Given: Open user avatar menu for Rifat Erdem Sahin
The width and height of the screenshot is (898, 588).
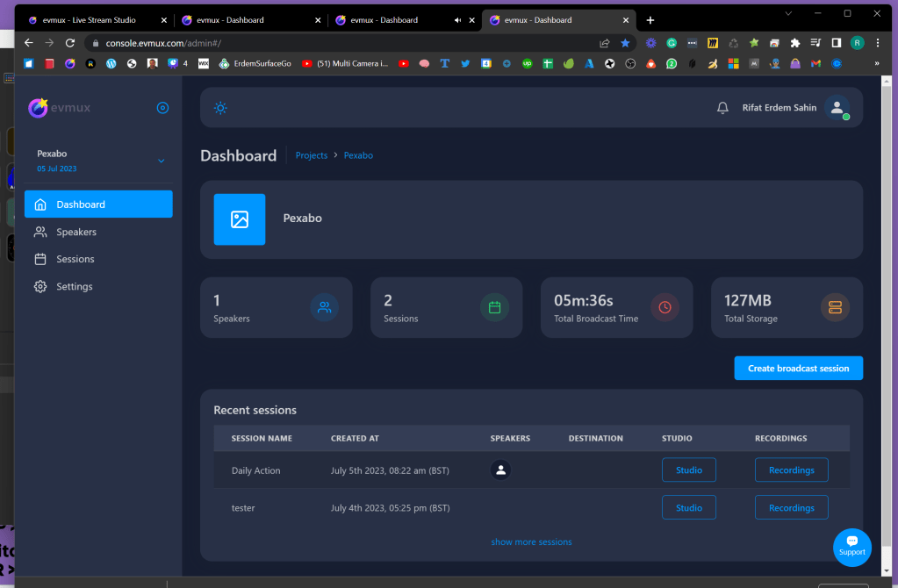Looking at the screenshot, I should (x=837, y=108).
